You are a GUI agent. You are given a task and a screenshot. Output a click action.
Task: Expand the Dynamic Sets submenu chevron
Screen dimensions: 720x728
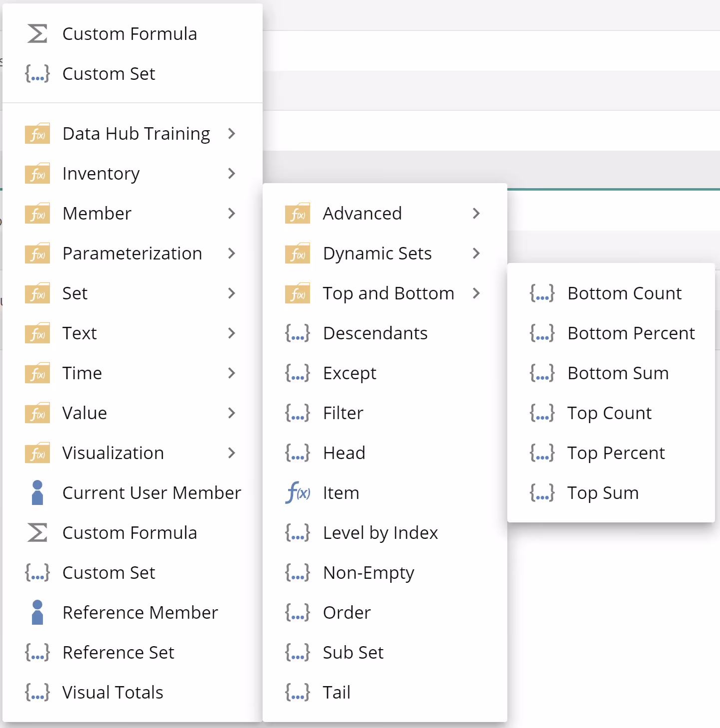click(x=476, y=253)
